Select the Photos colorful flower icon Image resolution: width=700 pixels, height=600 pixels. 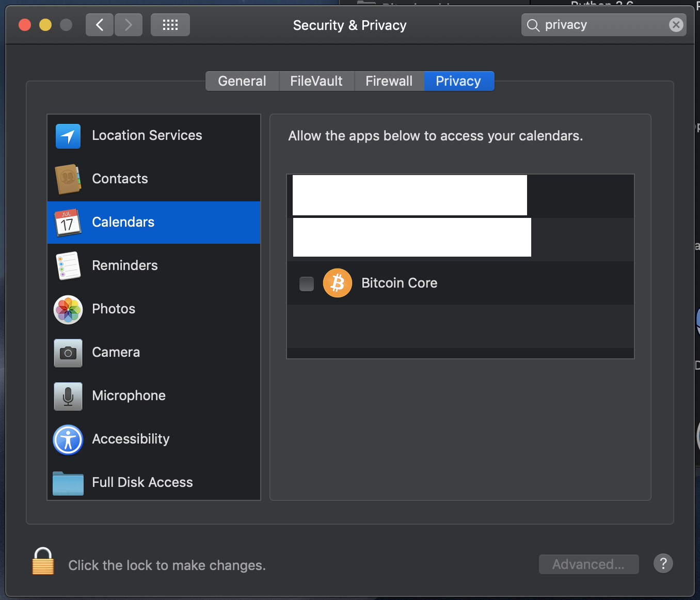pos(68,309)
